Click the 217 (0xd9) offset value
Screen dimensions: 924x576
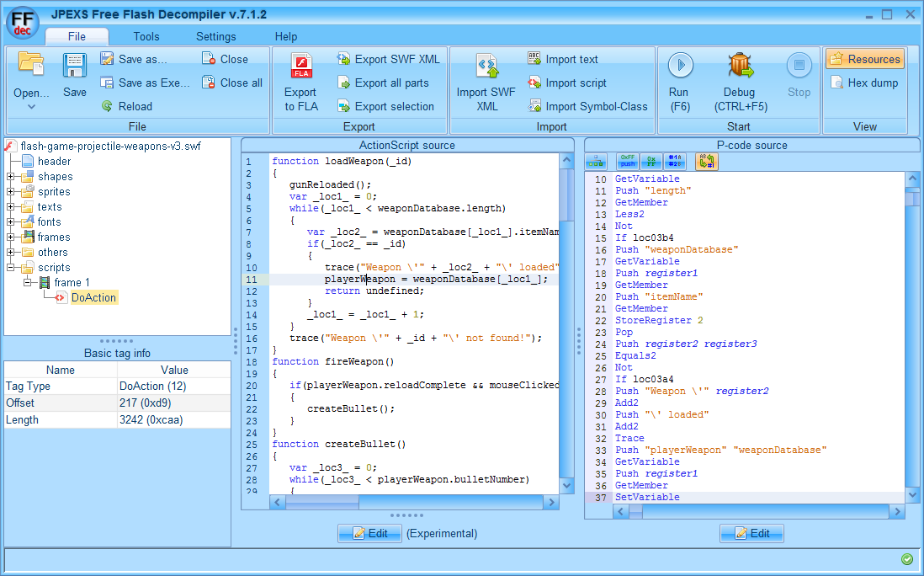pos(174,403)
